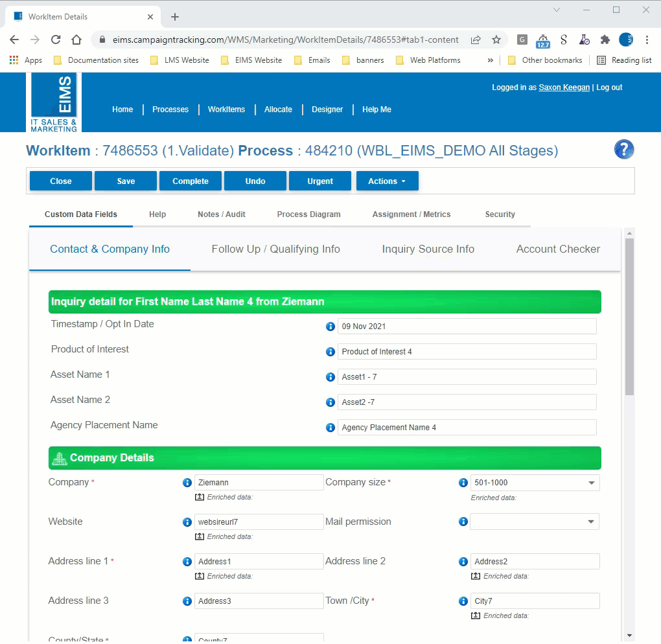Viewport: 661px width, 644px height.
Task: Open the EIMS Website bookmark folder
Action: (x=251, y=60)
